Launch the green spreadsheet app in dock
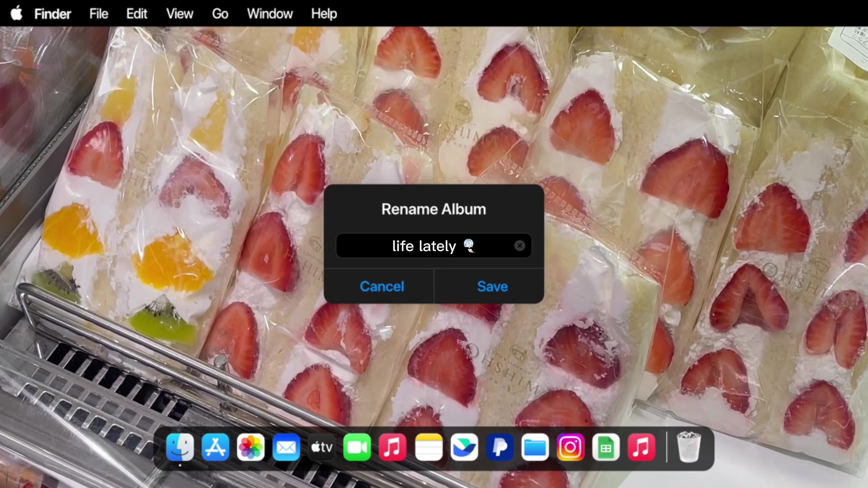The width and height of the screenshot is (868, 488). (x=606, y=447)
